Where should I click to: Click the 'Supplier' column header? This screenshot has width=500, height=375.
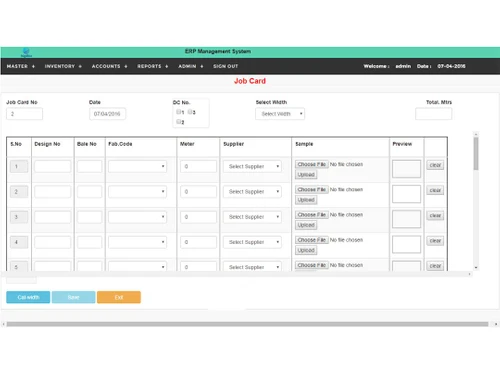tap(234, 144)
